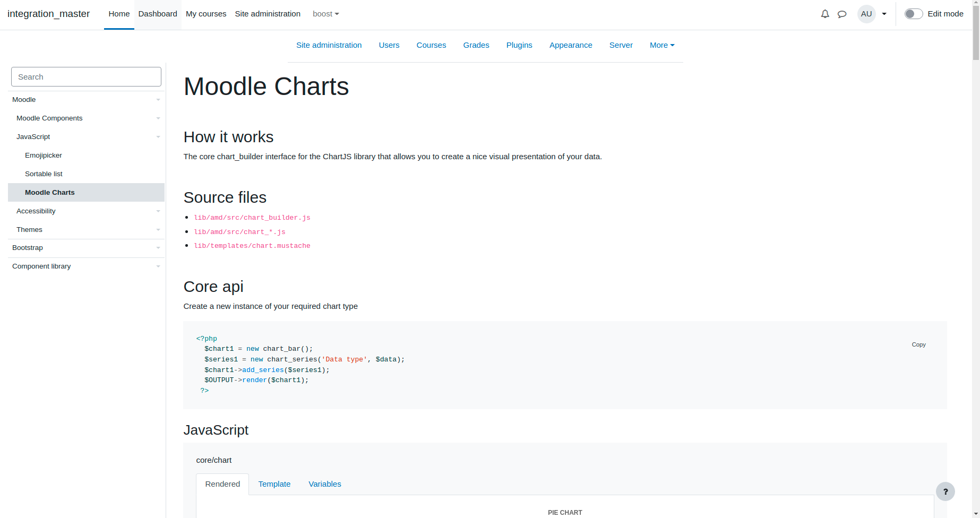
Task: Open Site administration in top navigation
Action: [x=268, y=14]
